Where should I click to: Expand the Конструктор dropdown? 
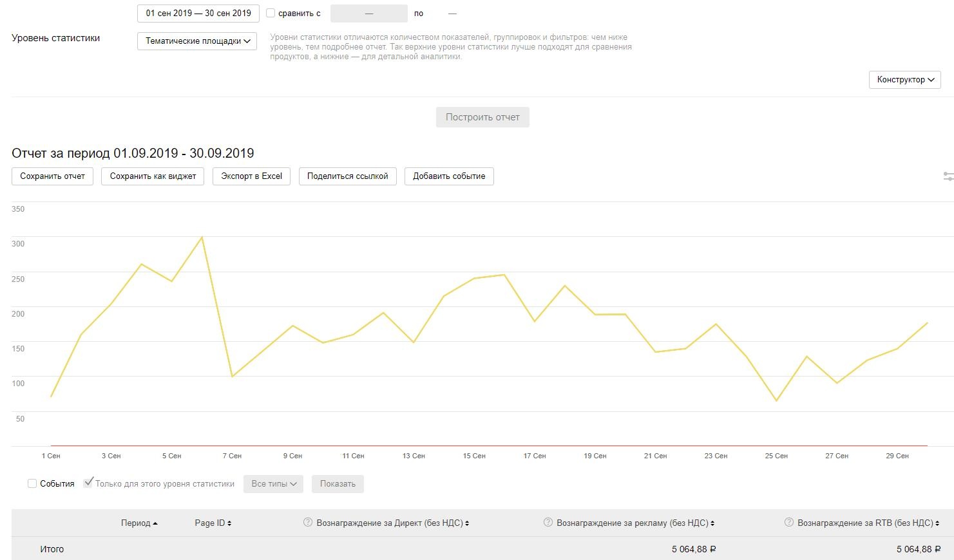click(904, 79)
